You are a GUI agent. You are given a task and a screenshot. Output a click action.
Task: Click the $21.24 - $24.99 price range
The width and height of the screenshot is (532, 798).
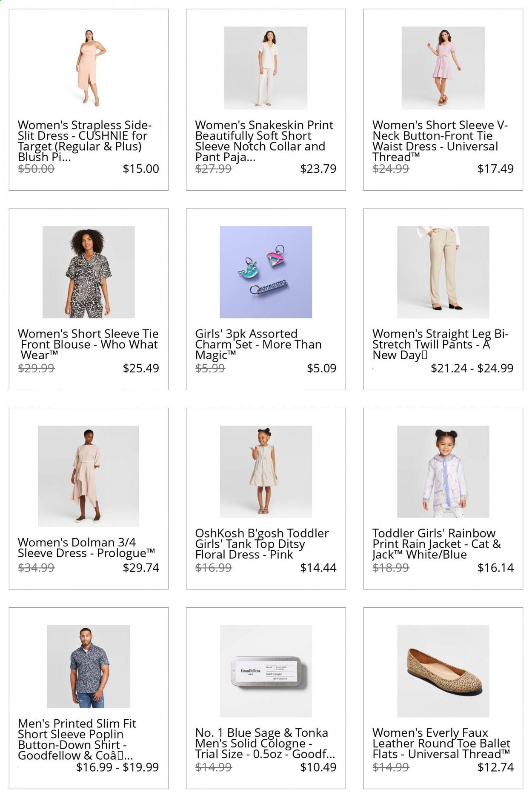point(472,368)
